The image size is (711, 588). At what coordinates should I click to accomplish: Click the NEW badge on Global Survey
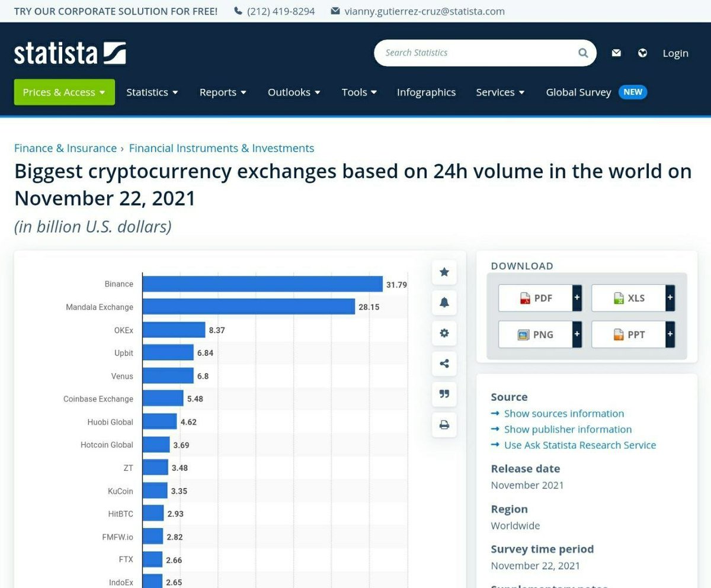coord(633,92)
